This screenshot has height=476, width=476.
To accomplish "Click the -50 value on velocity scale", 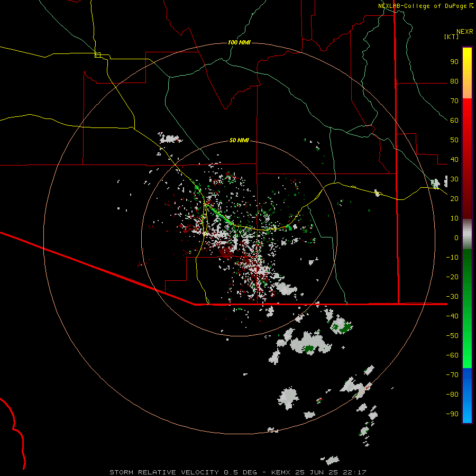I will click(x=452, y=336).
